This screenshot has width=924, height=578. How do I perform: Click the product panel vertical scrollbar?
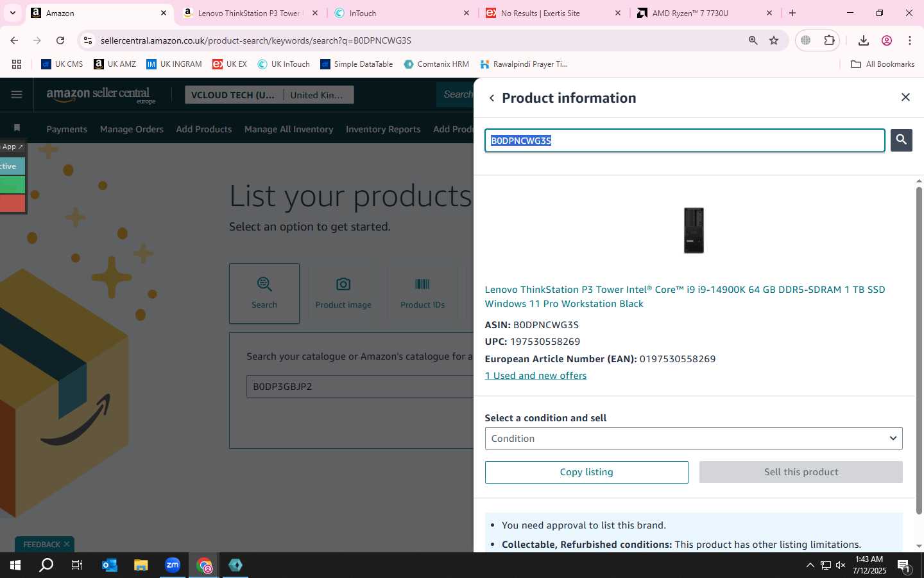click(x=919, y=350)
